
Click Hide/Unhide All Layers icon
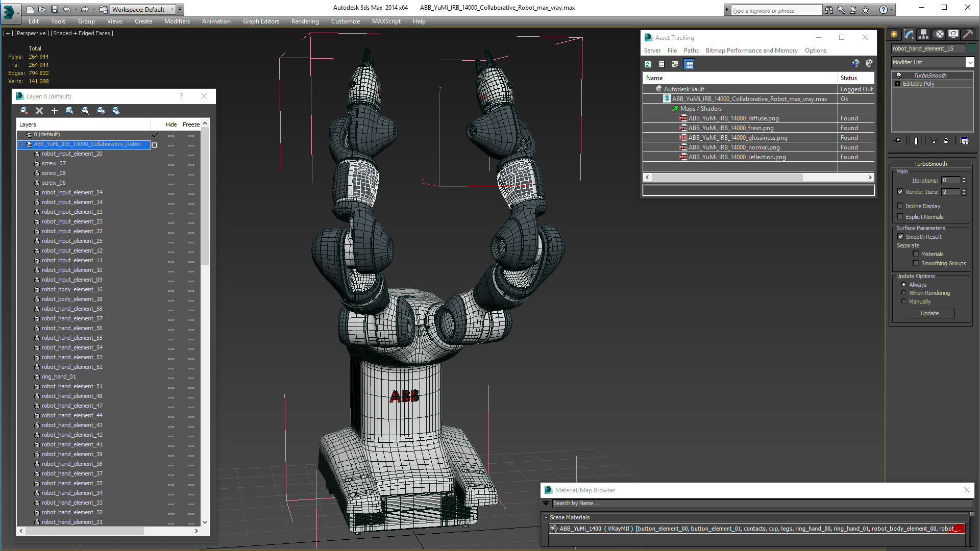(x=101, y=111)
